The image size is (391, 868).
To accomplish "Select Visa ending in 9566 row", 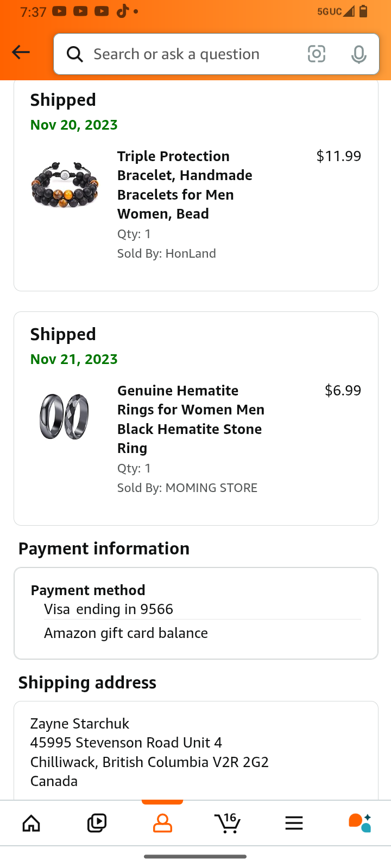I will point(109,609).
